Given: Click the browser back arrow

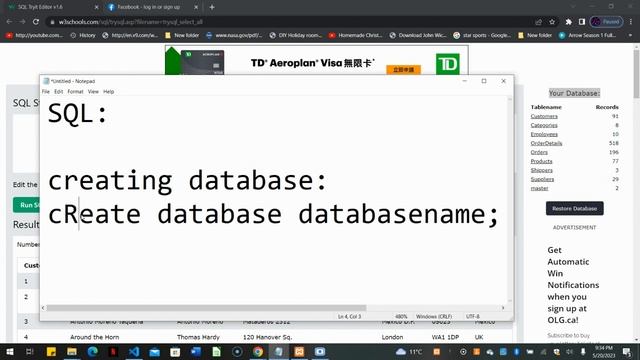Looking at the screenshot, I should click(x=9, y=22).
